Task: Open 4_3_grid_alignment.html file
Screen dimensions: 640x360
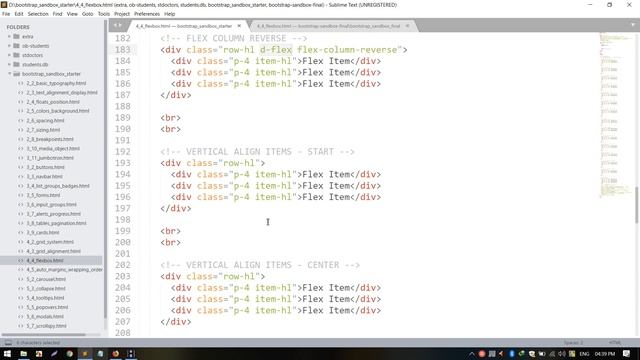Action: [53, 251]
